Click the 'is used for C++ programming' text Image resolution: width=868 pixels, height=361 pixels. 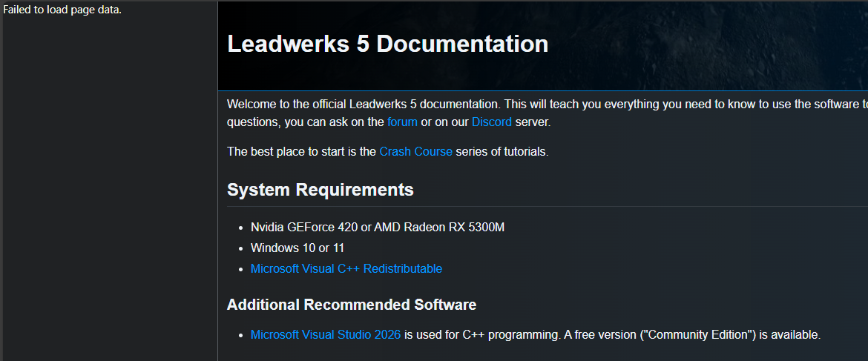pyautogui.click(x=481, y=334)
